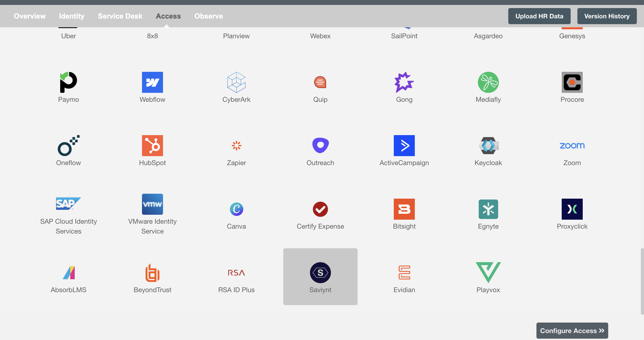This screenshot has width=644, height=340.
Task: Open the Version History panel
Action: click(607, 16)
